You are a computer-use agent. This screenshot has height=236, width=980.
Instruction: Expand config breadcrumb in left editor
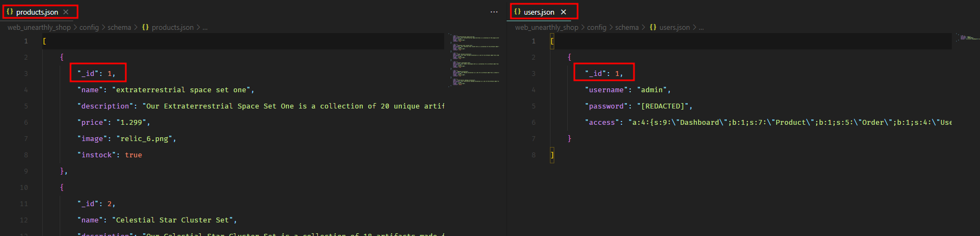pos(89,27)
